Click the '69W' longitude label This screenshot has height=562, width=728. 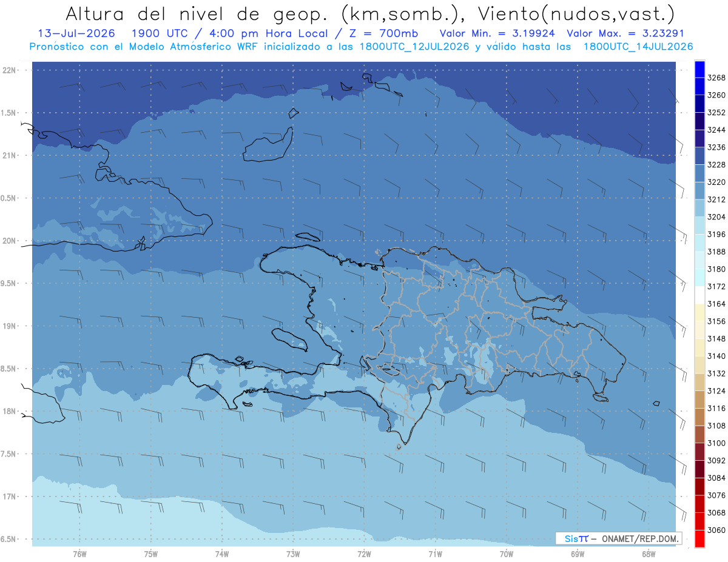tap(578, 554)
